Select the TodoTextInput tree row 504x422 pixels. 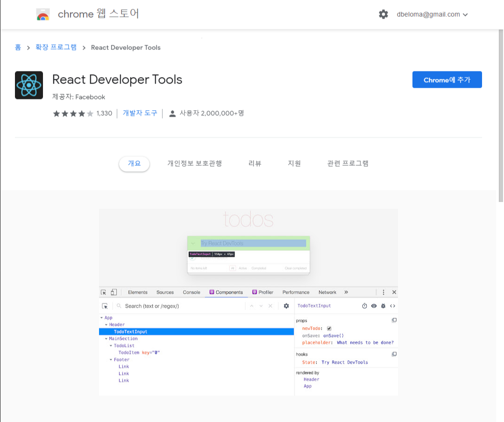196,331
